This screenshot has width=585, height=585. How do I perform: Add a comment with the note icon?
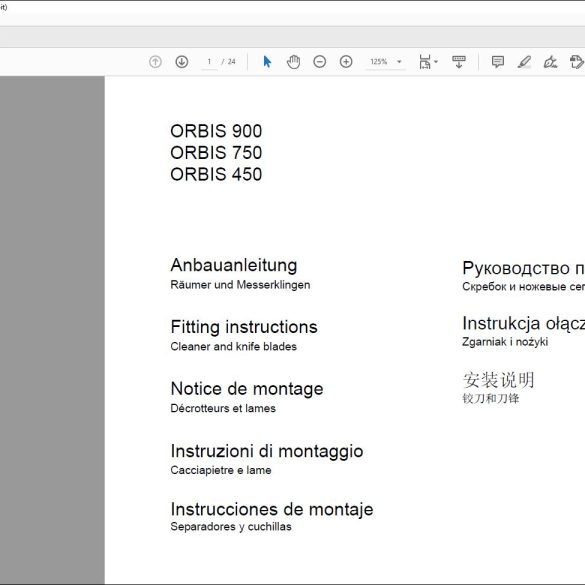point(498,62)
